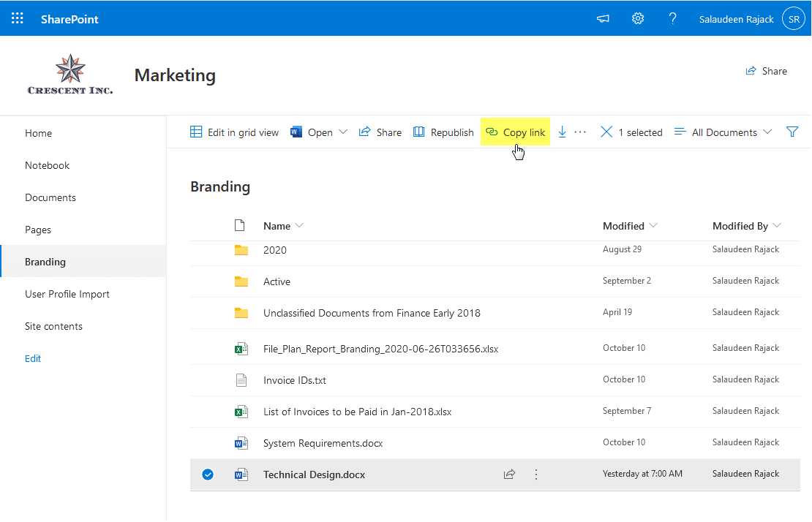Select the 2020 folder row checkbox area
Screen dimensions: 812x522
[208, 249]
